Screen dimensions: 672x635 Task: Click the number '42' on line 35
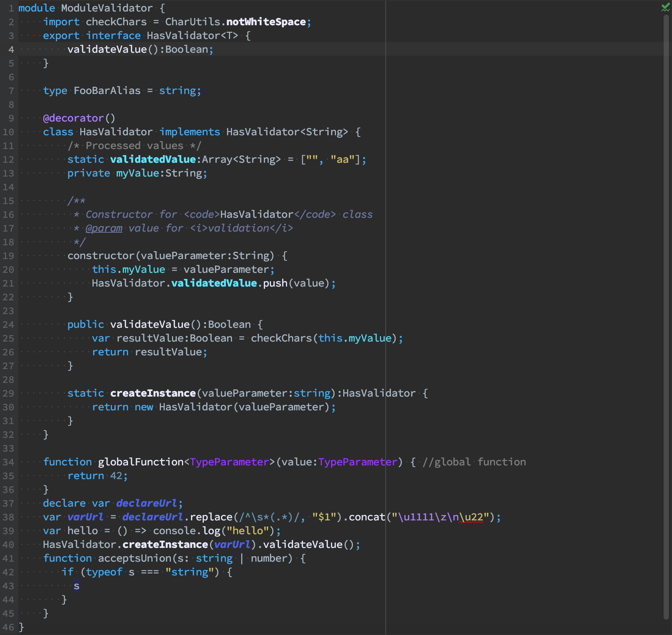116,476
